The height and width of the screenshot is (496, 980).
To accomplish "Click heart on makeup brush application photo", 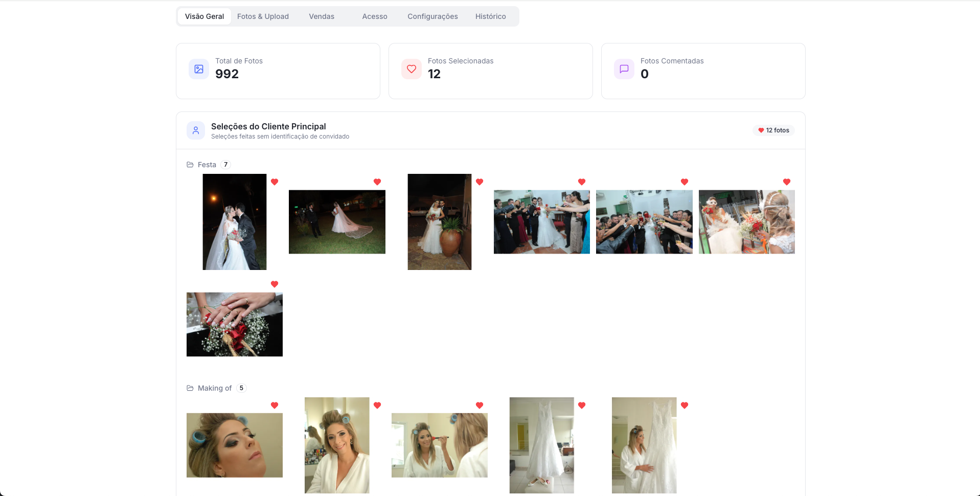I will click(x=480, y=405).
